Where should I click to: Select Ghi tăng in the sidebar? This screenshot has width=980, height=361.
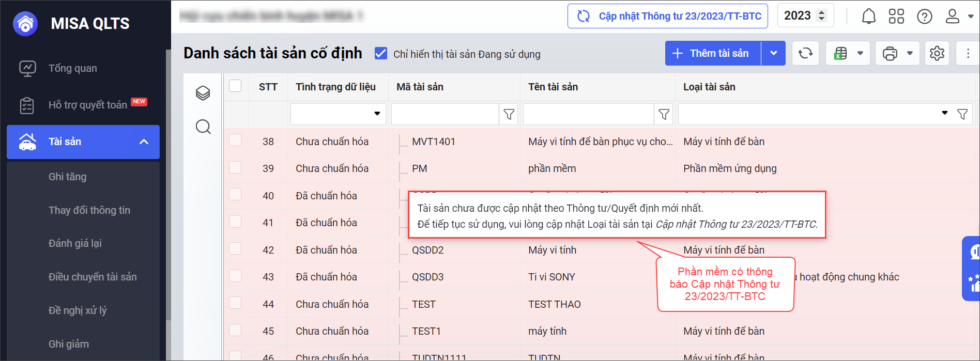pyautogui.click(x=67, y=177)
